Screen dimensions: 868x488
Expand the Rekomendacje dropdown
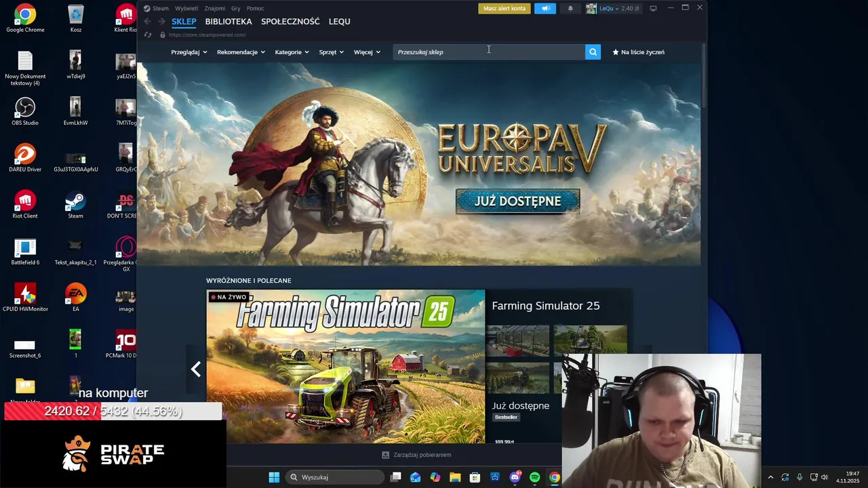(241, 52)
